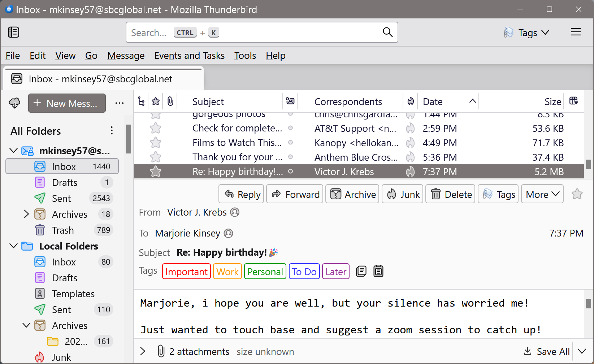594x364 pixels.
Task: Delete the open message
Action: tap(450, 194)
